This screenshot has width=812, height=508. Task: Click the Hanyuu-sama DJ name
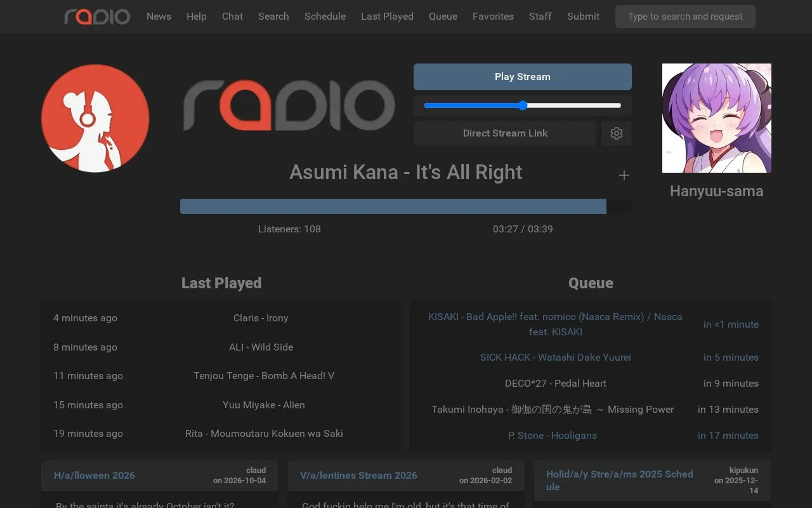coord(717,191)
